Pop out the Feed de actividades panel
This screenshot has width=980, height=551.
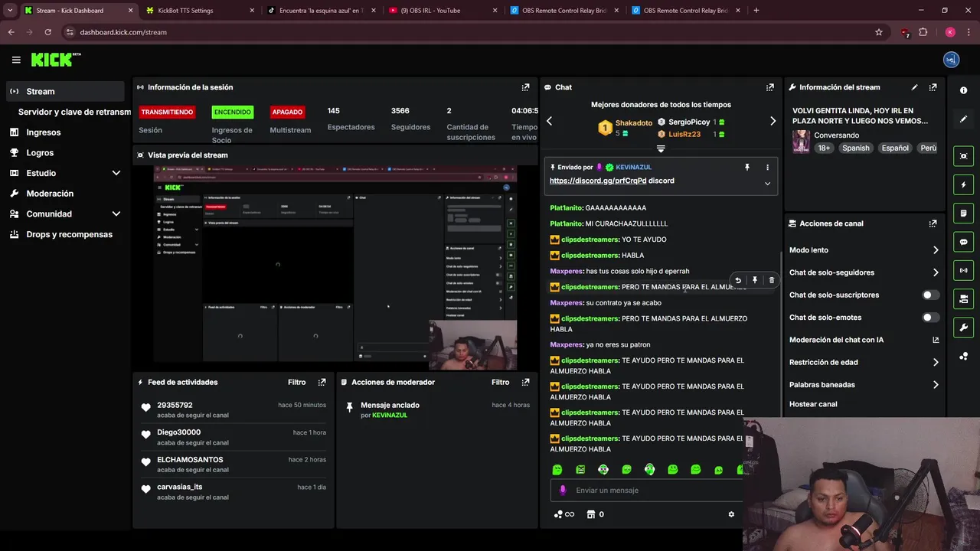(322, 382)
